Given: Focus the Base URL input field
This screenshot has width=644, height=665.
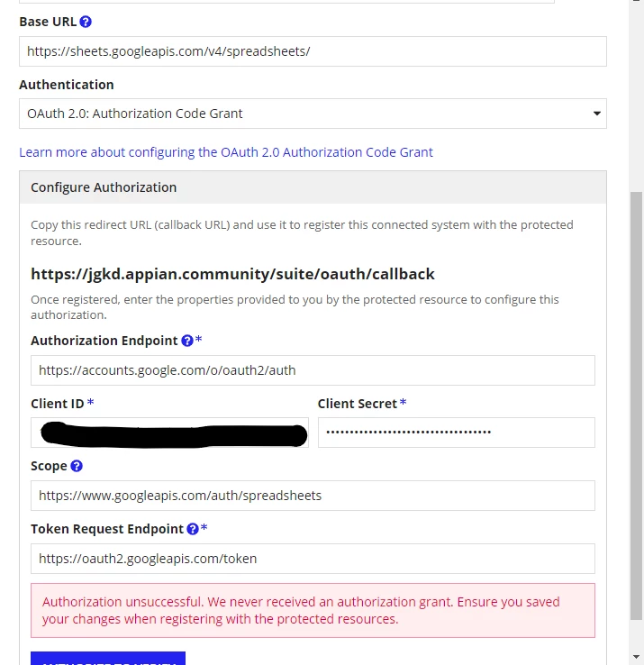Looking at the screenshot, I should [x=313, y=51].
